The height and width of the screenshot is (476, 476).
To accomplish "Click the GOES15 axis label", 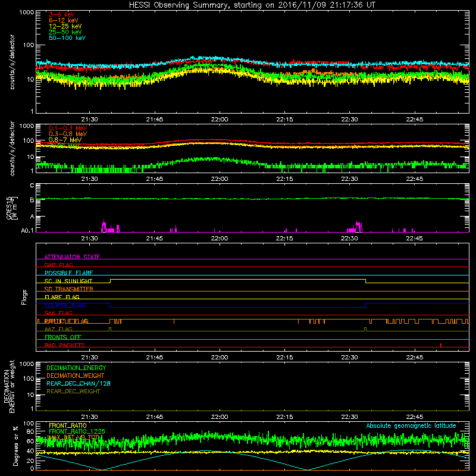I will coord(9,208).
